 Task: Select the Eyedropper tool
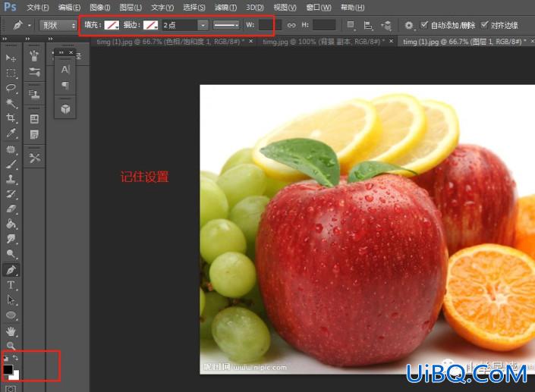11,133
